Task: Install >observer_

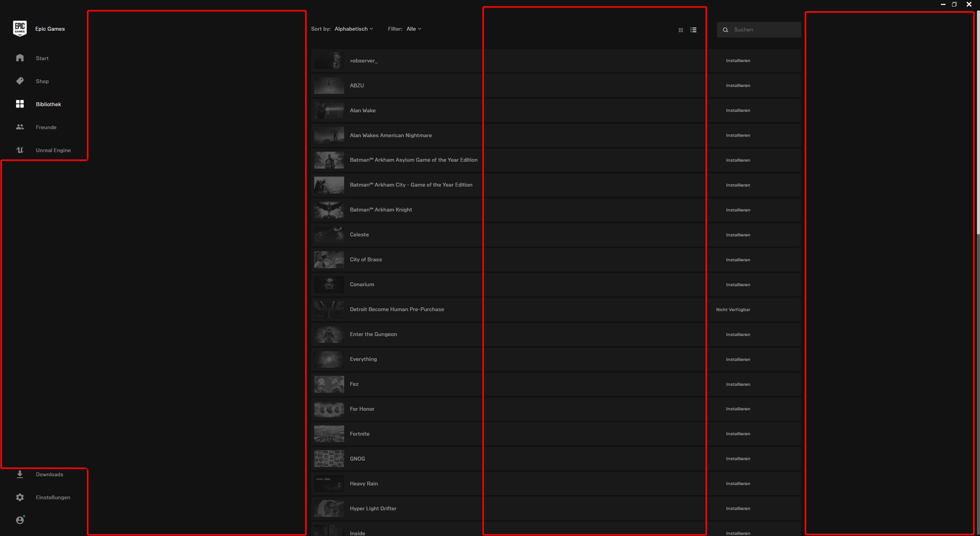Action: point(738,61)
